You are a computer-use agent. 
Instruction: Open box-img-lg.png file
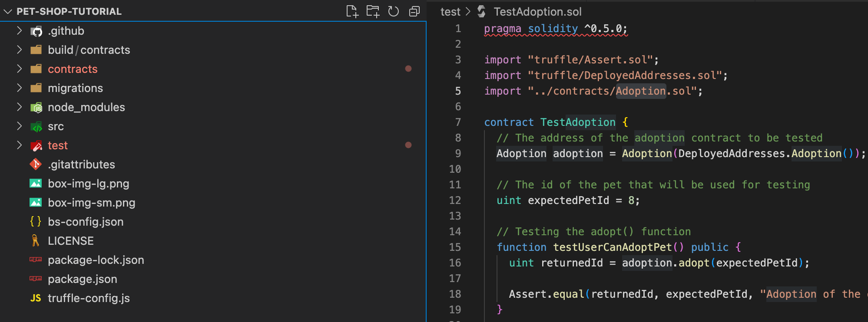[x=89, y=183]
